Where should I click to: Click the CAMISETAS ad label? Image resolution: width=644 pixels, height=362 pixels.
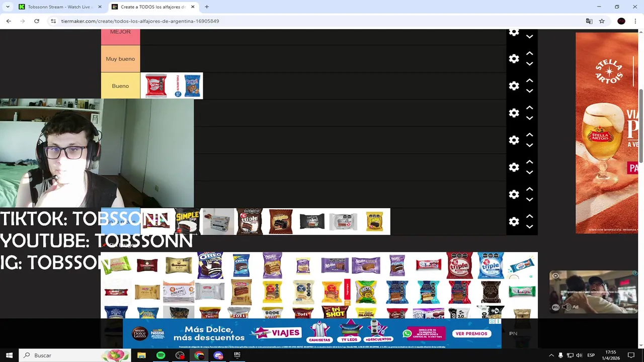tap(320, 340)
